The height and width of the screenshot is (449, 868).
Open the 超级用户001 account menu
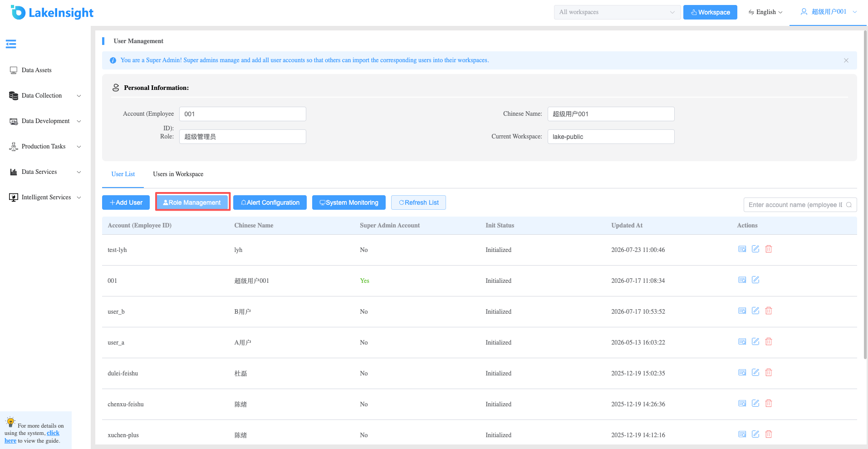click(x=829, y=12)
